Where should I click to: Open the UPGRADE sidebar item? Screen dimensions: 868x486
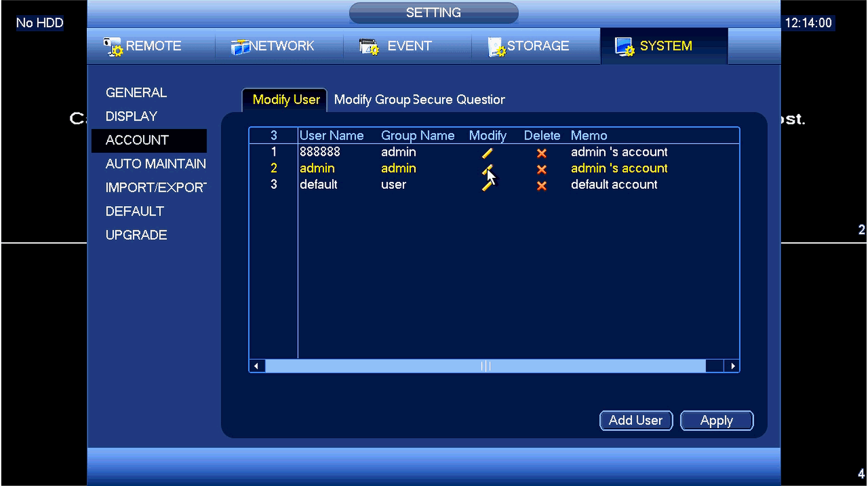(136, 235)
